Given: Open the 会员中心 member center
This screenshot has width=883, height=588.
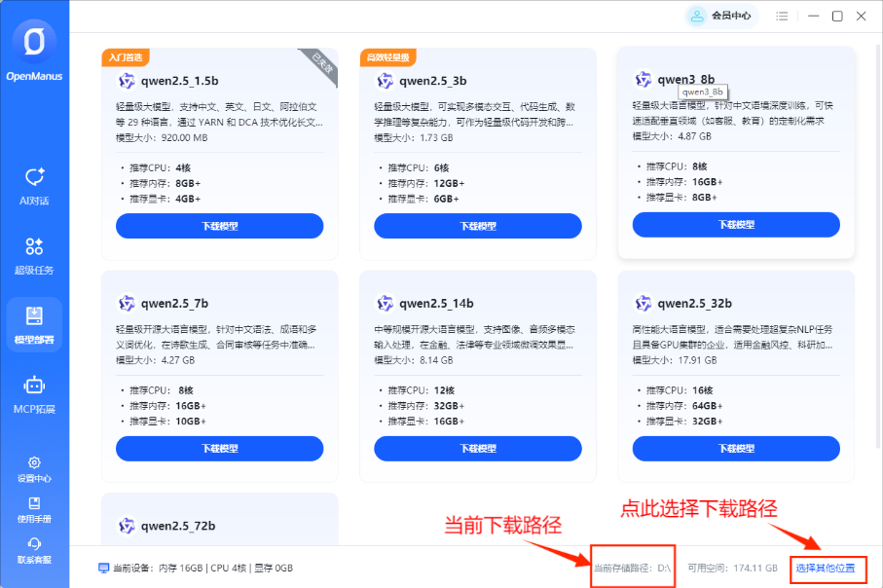Looking at the screenshot, I should [x=721, y=16].
